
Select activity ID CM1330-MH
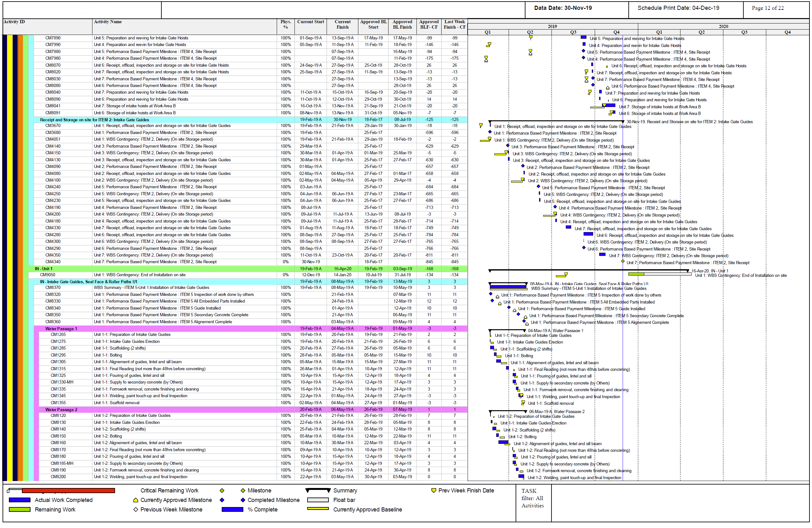coord(62,382)
